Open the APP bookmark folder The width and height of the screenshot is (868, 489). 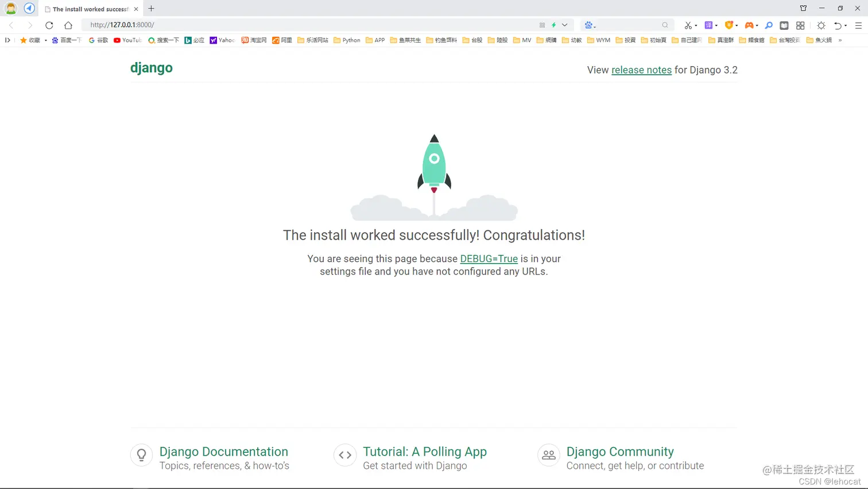pyautogui.click(x=375, y=40)
